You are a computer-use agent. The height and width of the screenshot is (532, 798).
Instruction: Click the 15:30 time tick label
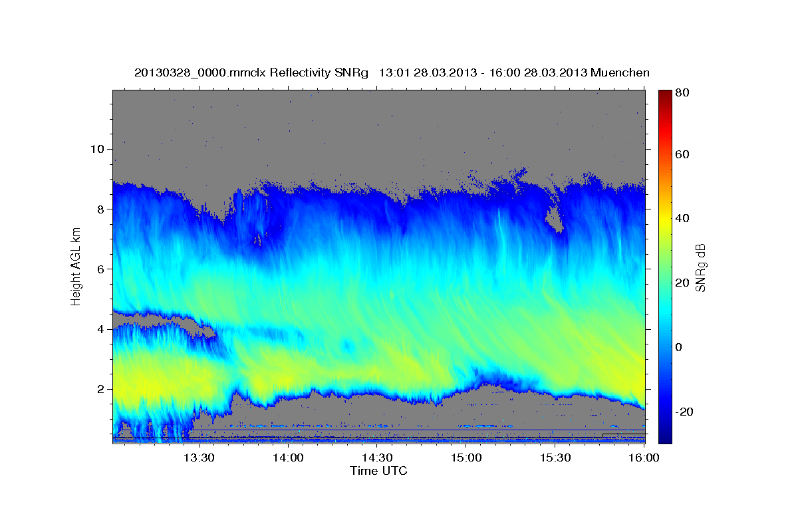pyautogui.click(x=556, y=458)
